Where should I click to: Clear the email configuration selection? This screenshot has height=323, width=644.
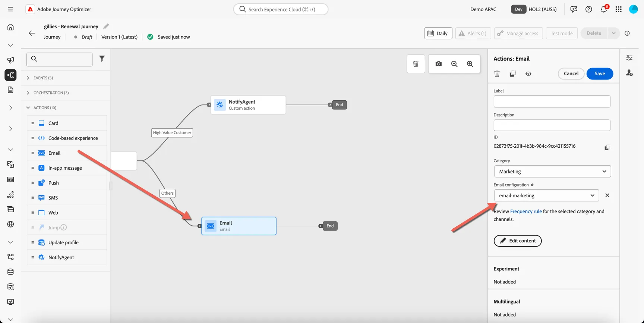(x=607, y=195)
